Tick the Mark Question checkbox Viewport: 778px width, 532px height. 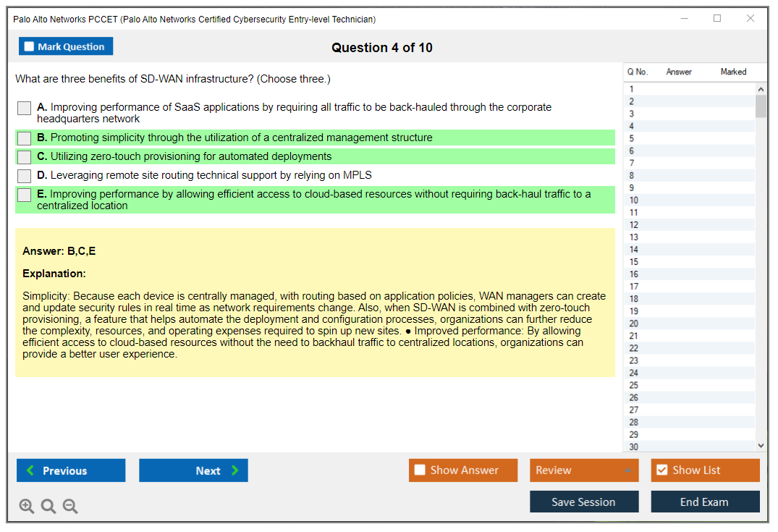(x=29, y=46)
